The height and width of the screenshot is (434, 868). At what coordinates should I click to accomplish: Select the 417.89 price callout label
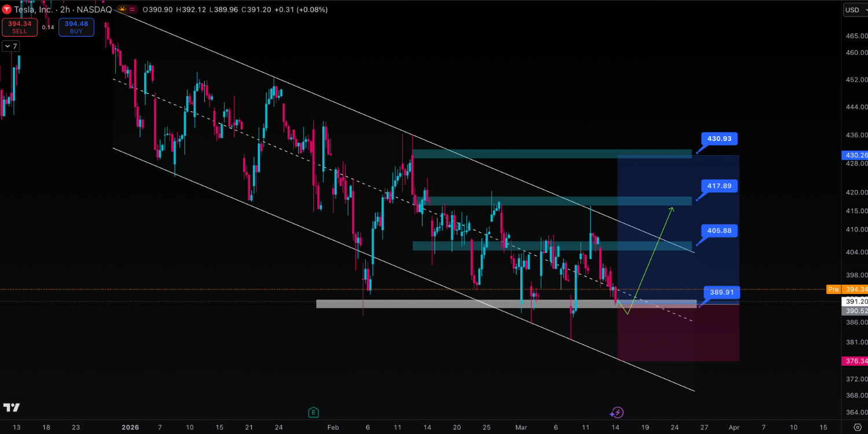719,186
